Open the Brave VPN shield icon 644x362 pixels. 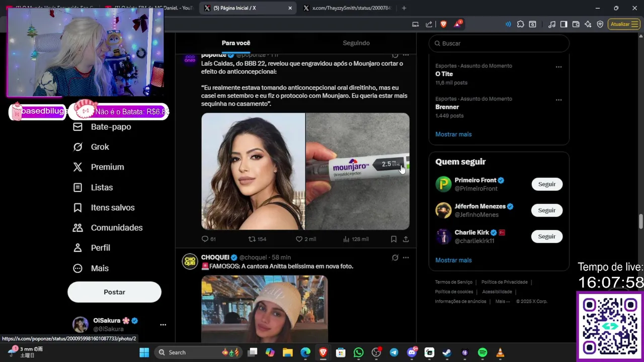600,24
